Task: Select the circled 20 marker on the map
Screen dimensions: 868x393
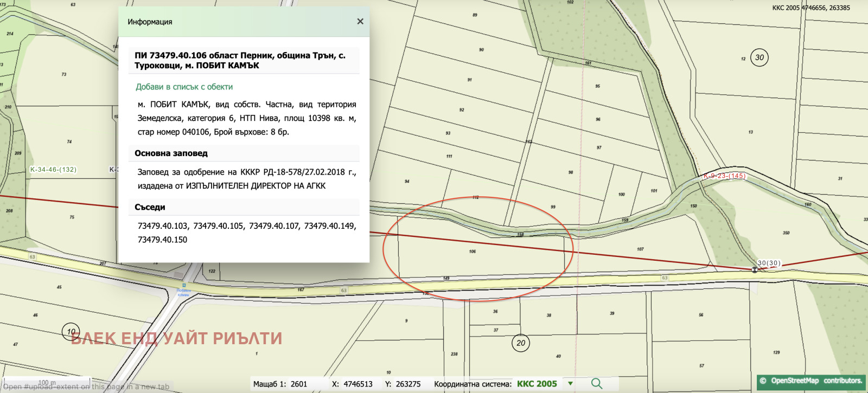Action: (x=521, y=343)
